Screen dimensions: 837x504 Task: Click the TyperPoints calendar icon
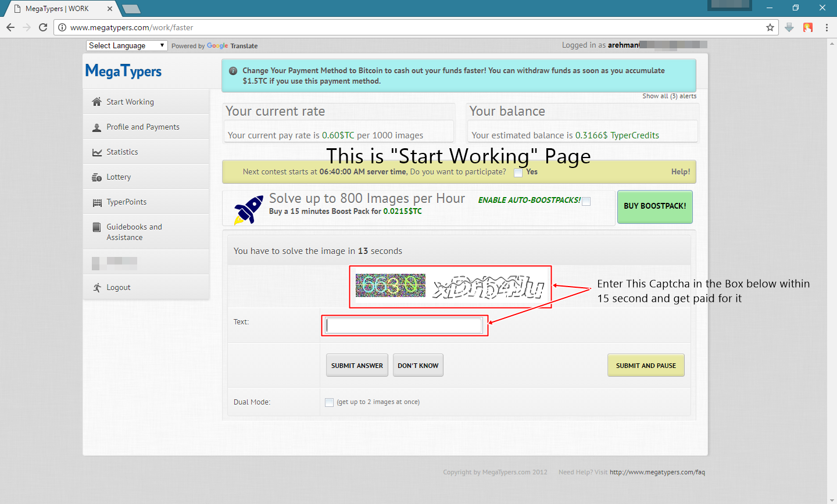pos(96,203)
